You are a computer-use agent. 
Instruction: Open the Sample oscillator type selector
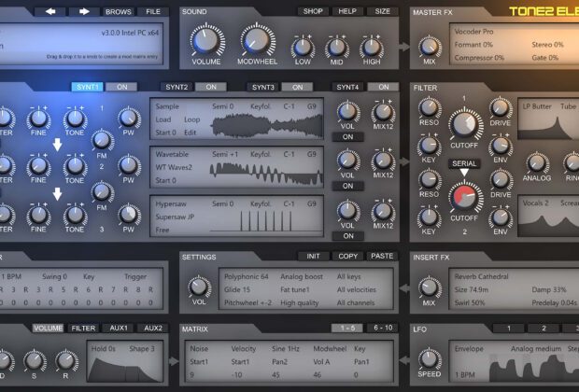tap(167, 106)
